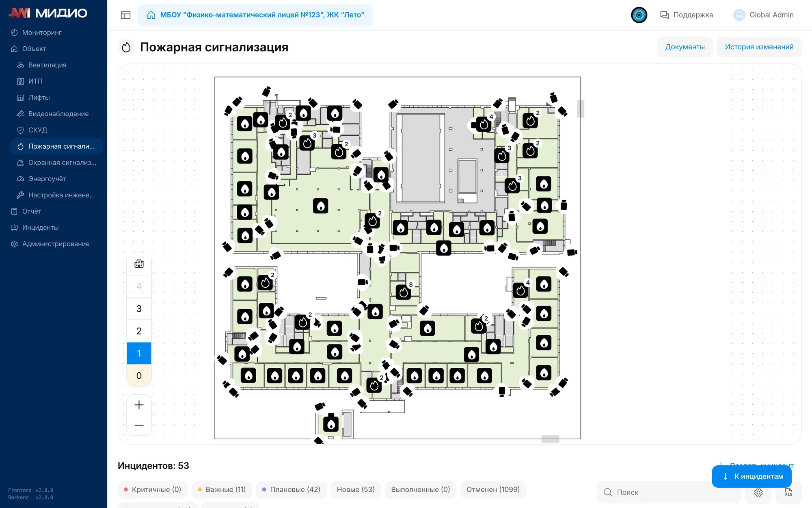Open Энергоучёт sidebar item

click(47, 179)
